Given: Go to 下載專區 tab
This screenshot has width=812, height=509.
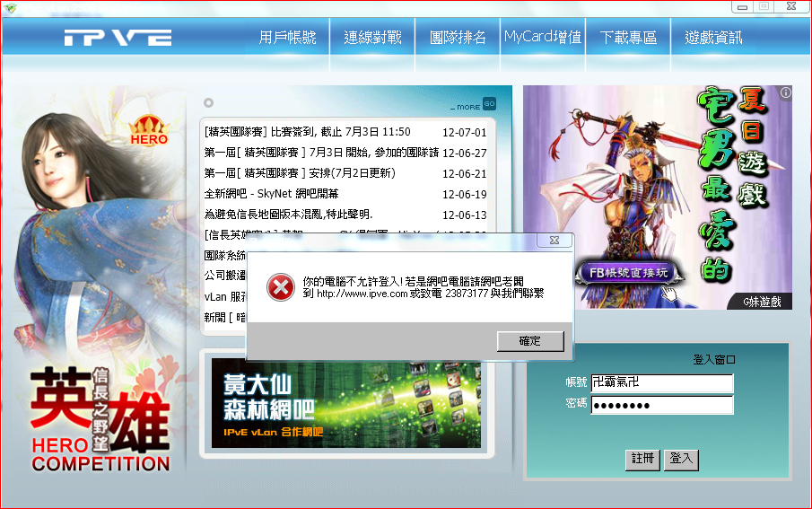Looking at the screenshot, I should tap(628, 38).
